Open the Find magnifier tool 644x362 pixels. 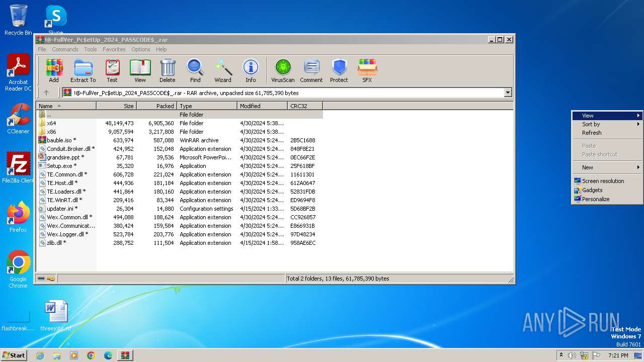tap(195, 70)
